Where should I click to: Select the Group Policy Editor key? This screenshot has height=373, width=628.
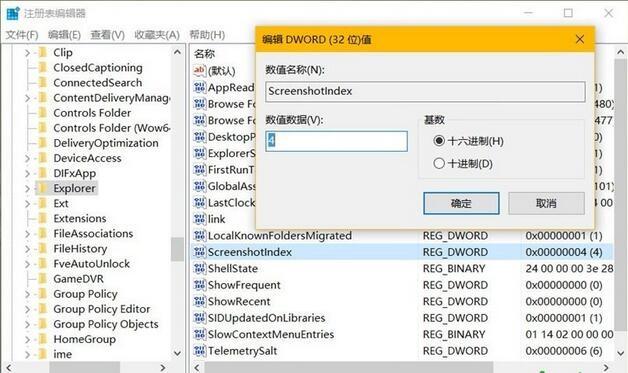[x=102, y=309]
